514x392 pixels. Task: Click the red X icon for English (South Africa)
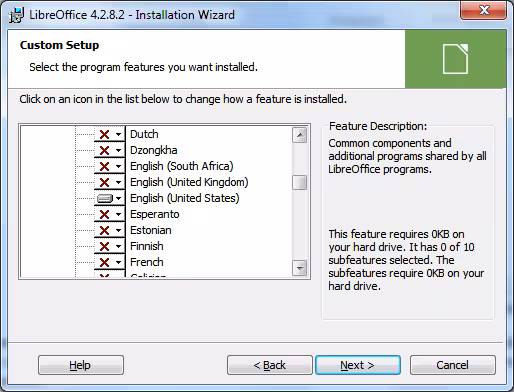[x=104, y=166]
